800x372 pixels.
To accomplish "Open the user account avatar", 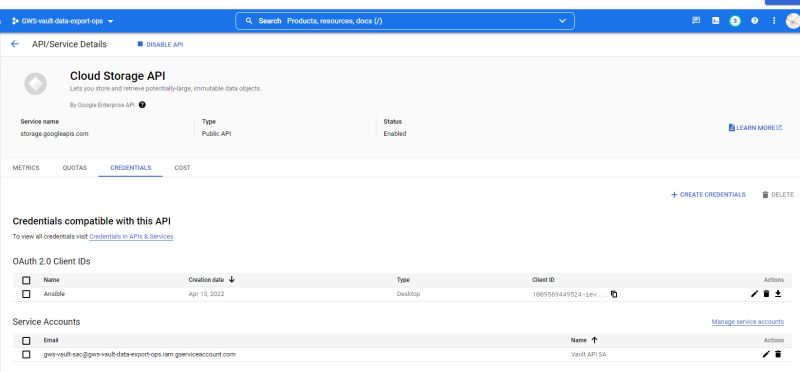I will pos(792,21).
